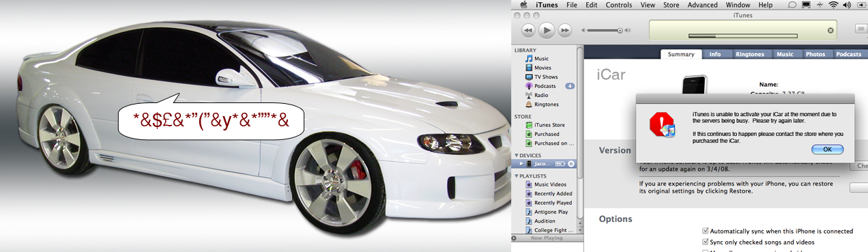This screenshot has width=868, height=252.
Task: Click the view switcher button beside status display
Action: (x=861, y=29)
